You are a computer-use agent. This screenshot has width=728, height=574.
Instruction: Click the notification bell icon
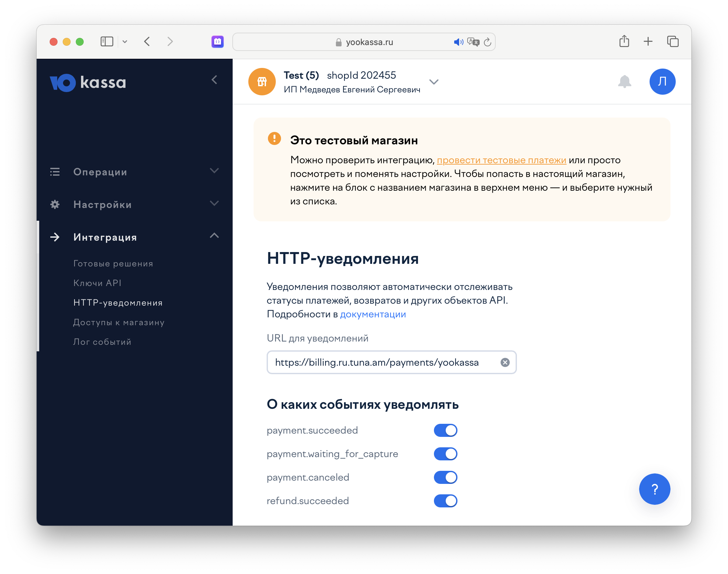click(624, 81)
